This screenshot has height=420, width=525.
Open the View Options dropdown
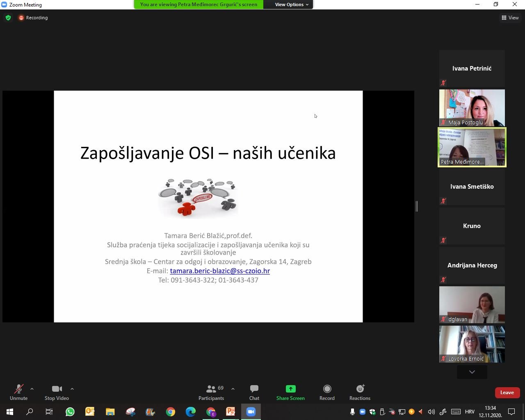pos(291,5)
